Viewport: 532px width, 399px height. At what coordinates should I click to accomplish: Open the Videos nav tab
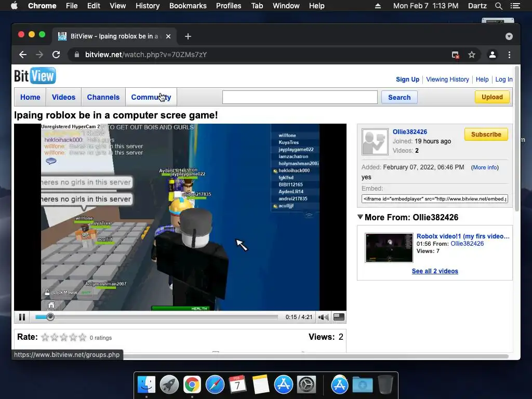coord(64,97)
